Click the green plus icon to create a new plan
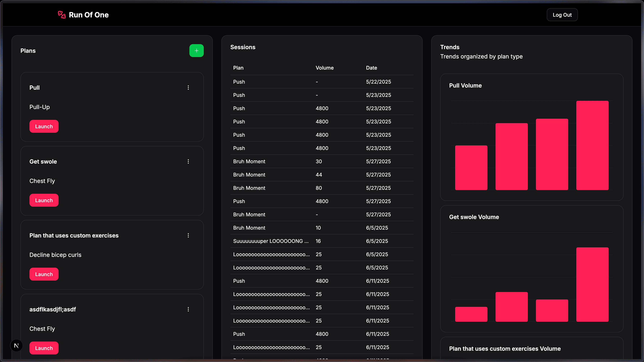The width and height of the screenshot is (644, 362). tap(197, 50)
